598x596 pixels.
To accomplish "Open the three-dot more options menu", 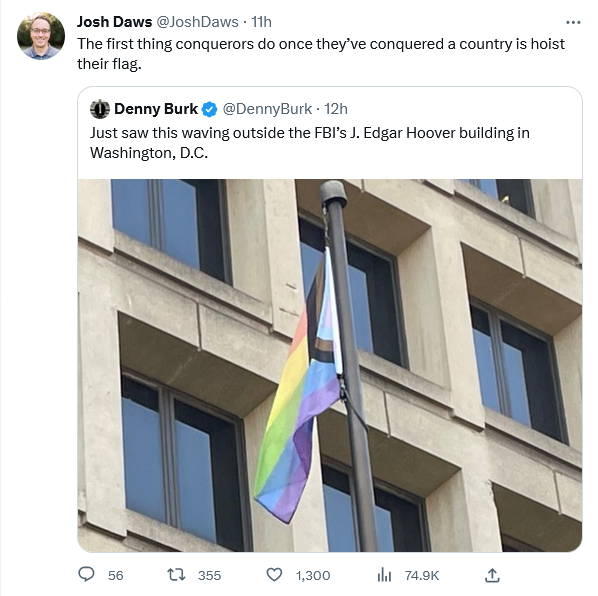I will tap(573, 23).
